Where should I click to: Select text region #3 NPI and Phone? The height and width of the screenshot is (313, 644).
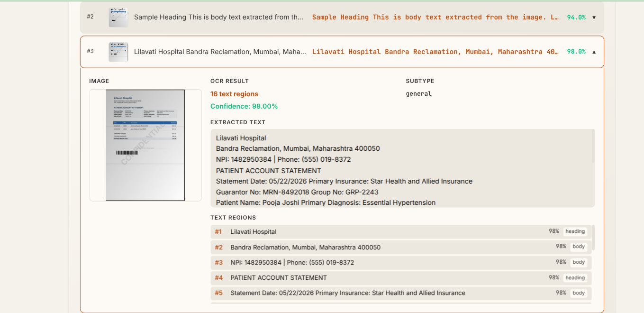point(400,262)
